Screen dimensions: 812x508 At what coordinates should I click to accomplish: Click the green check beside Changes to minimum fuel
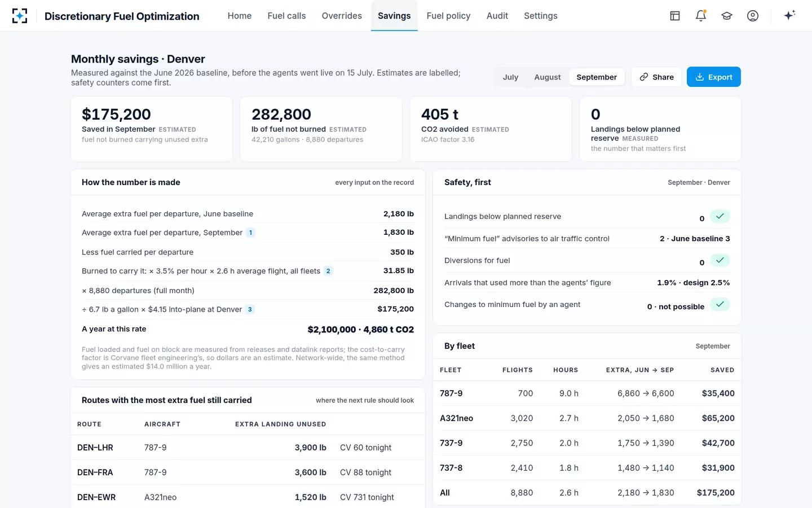point(720,304)
